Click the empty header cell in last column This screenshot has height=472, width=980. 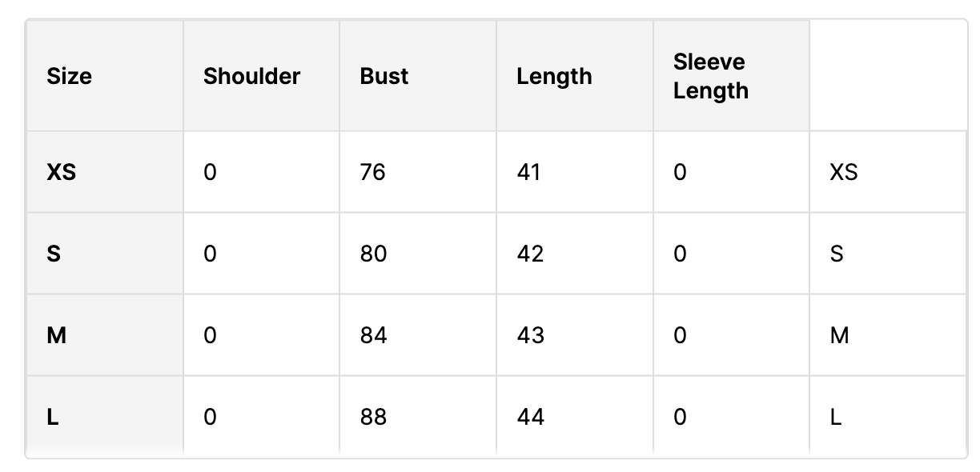coord(887,76)
